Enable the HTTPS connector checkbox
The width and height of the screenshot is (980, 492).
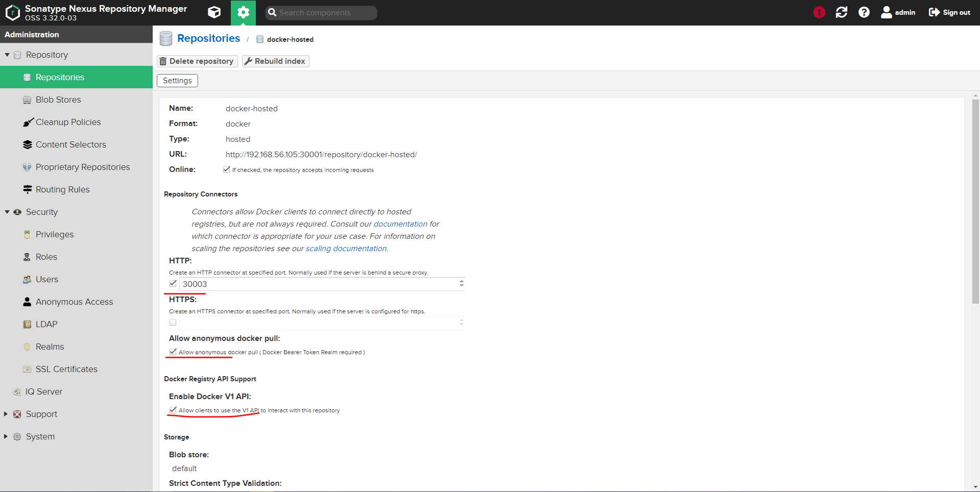point(173,323)
